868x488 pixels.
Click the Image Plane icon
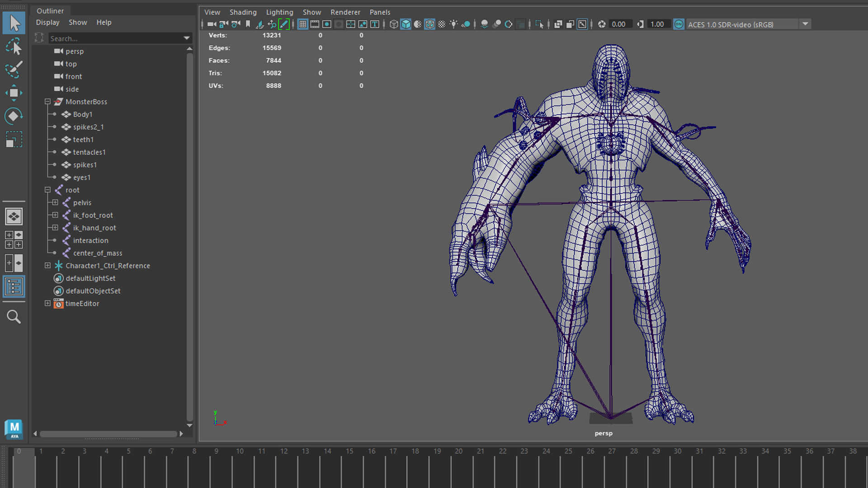point(260,24)
